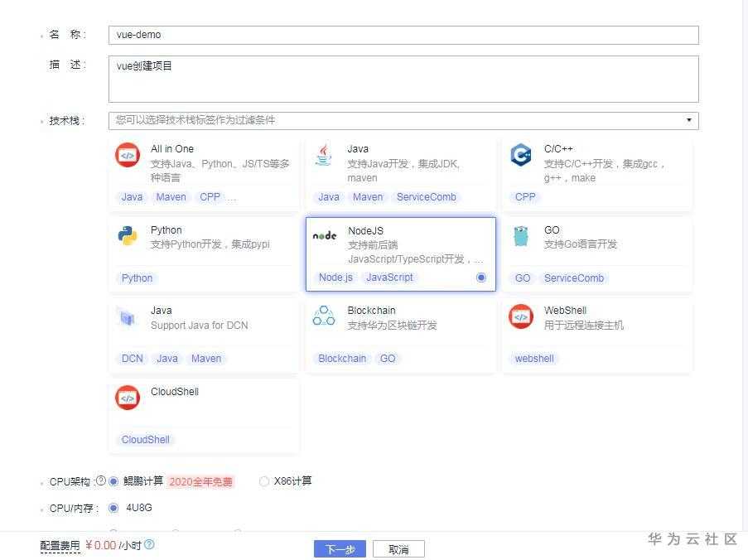Click the name field containing vue-demo
Screen dimensions: 748x560
(x=403, y=35)
